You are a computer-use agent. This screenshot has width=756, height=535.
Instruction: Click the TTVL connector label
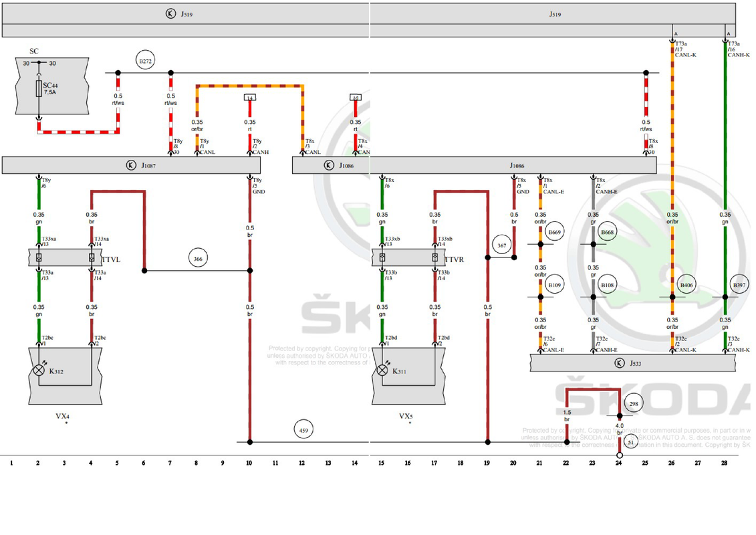tap(111, 259)
